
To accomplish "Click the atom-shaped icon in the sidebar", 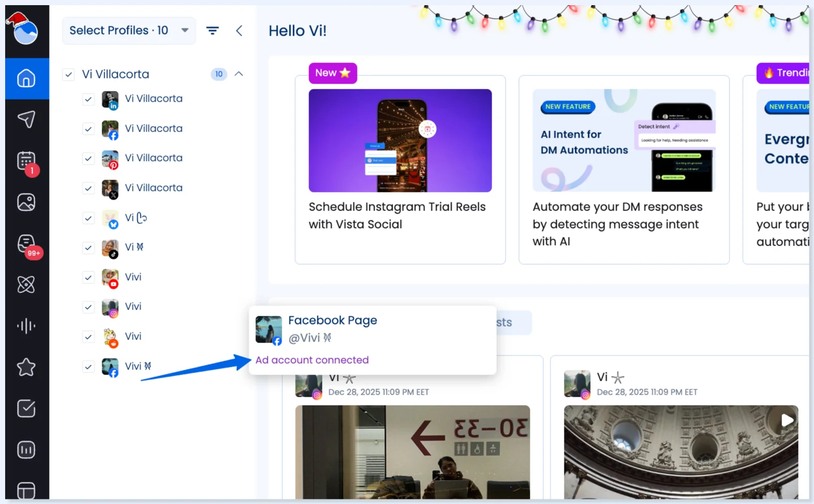I will (26, 285).
